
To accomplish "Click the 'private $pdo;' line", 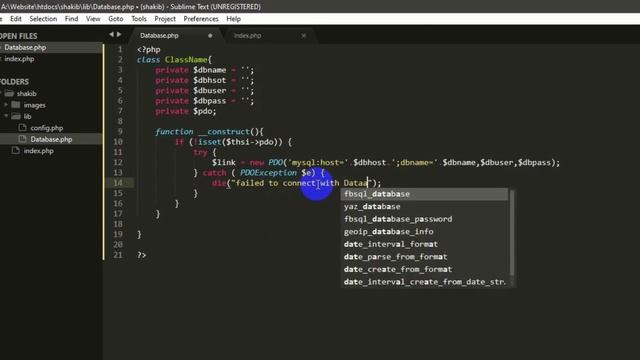I will click(186, 111).
